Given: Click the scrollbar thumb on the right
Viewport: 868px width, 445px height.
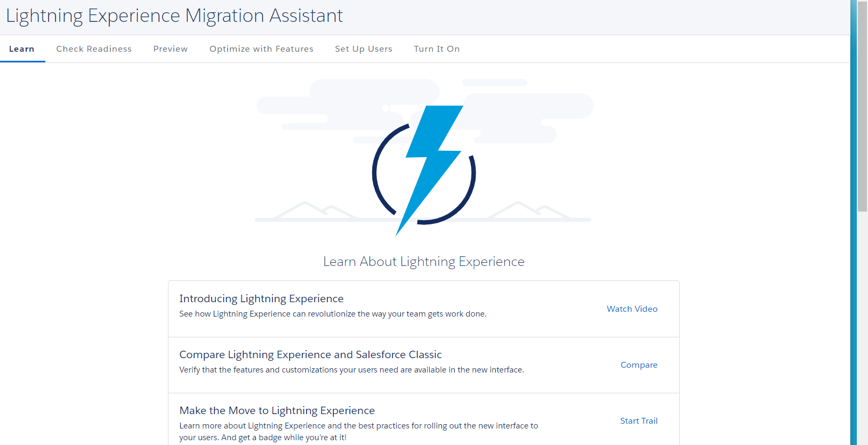Looking at the screenshot, I should tap(862, 107).
